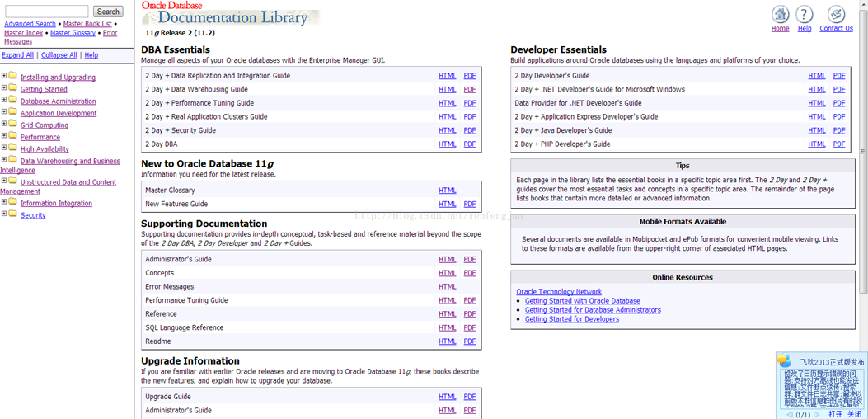Click the chat bubble icon in the popup
Viewport: 868px width, 419px height.
point(784,361)
